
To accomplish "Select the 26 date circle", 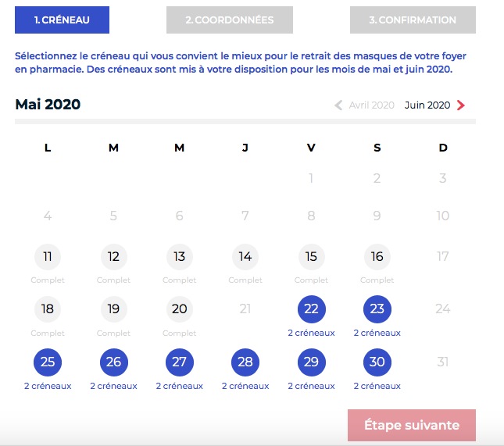I will 113,362.
